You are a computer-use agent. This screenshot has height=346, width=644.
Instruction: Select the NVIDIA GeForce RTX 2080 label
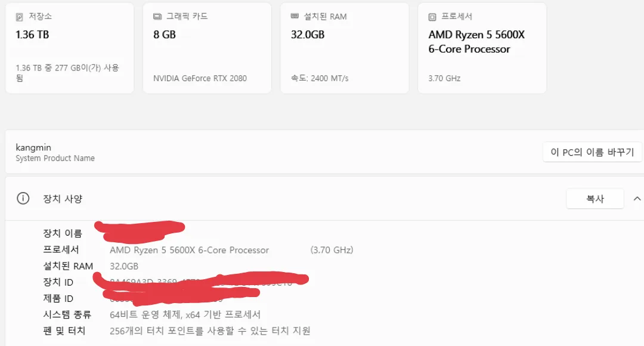click(x=200, y=78)
